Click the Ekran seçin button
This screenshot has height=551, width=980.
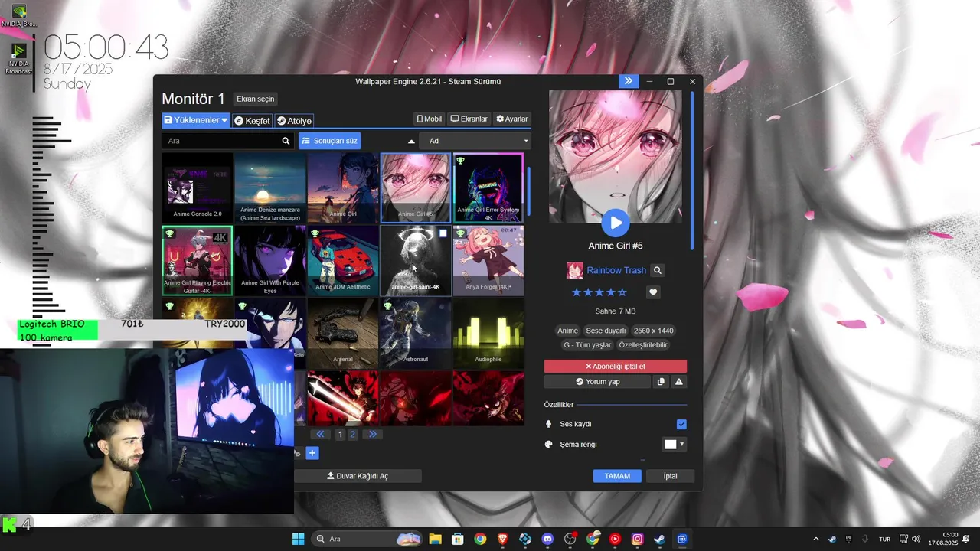(255, 99)
